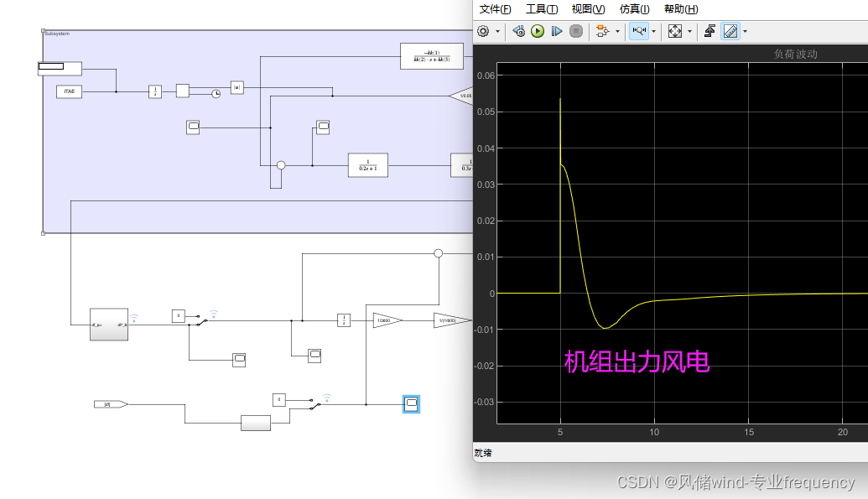The width and height of the screenshot is (868, 499).
Task: Open the Scope configuration properties gear icon
Action: pyautogui.click(x=484, y=31)
